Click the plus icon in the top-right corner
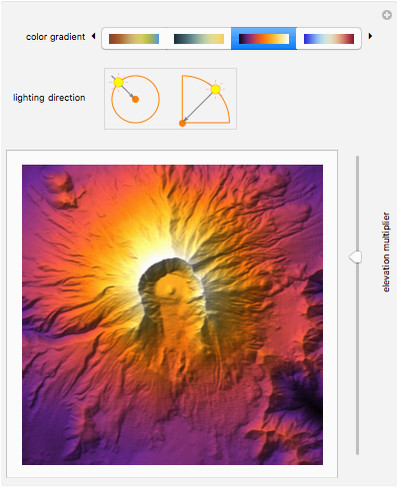The width and height of the screenshot is (398, 488). 387,15
